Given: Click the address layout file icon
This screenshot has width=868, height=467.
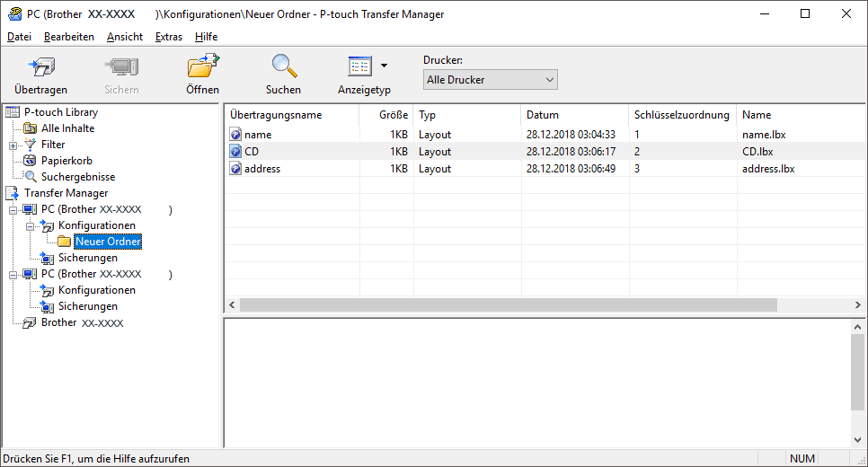Looking at the screenshot, I should click(235, 169).
